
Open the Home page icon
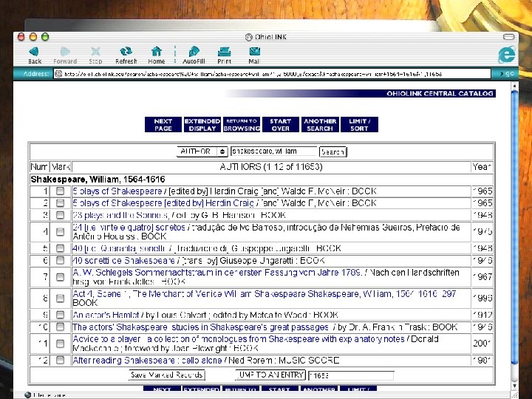click(x=157, y=52)
